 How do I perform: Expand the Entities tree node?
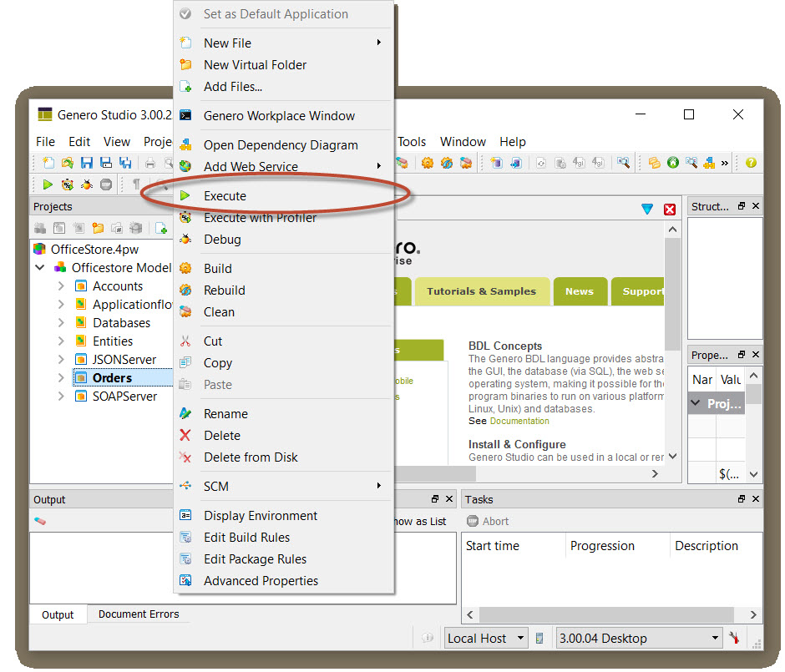[x=61, y=341]
